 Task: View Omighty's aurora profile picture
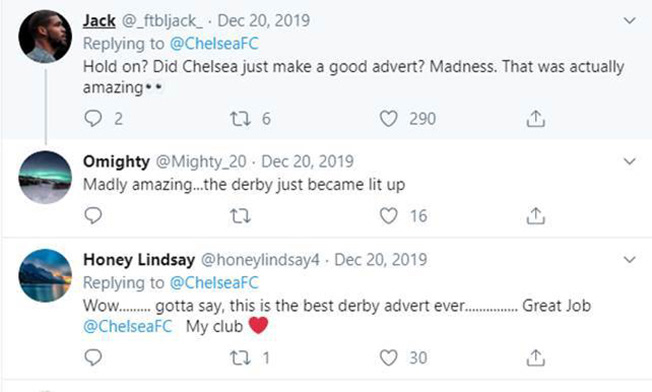(x=45, y=178)
